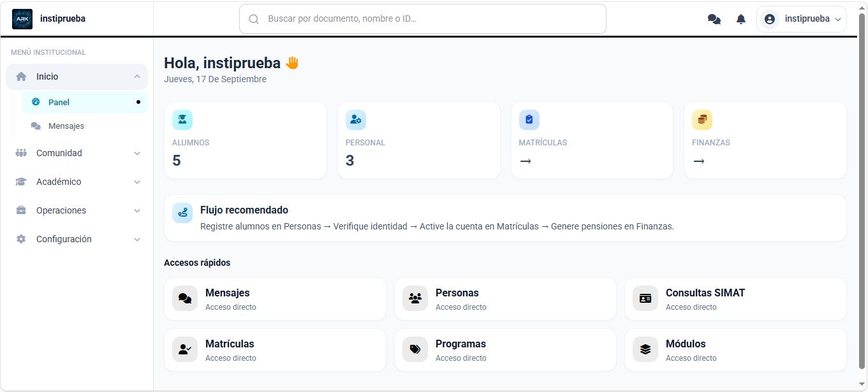Open the chat messages icon in header
Viewport: 868px width, 392px height.
tap(714, 19)
